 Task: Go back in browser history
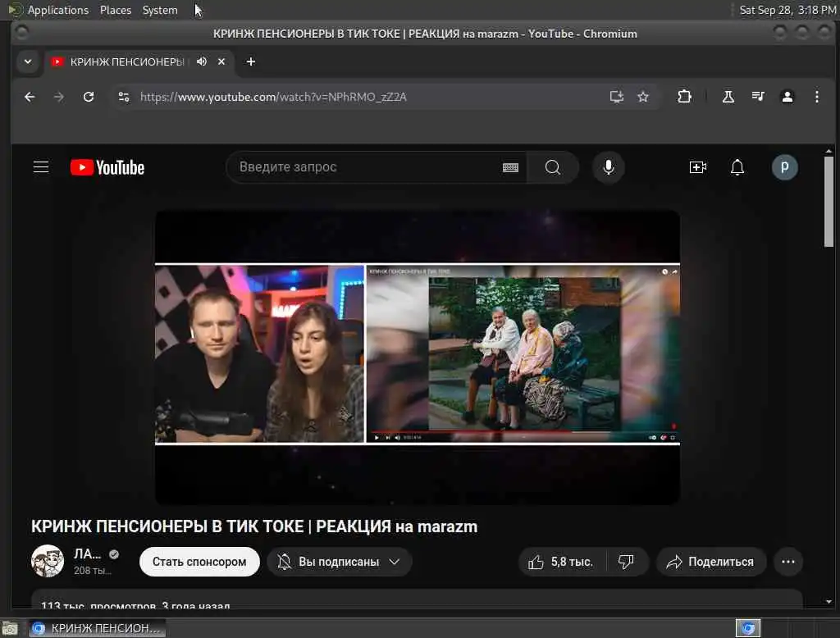(x=30, y=97)
